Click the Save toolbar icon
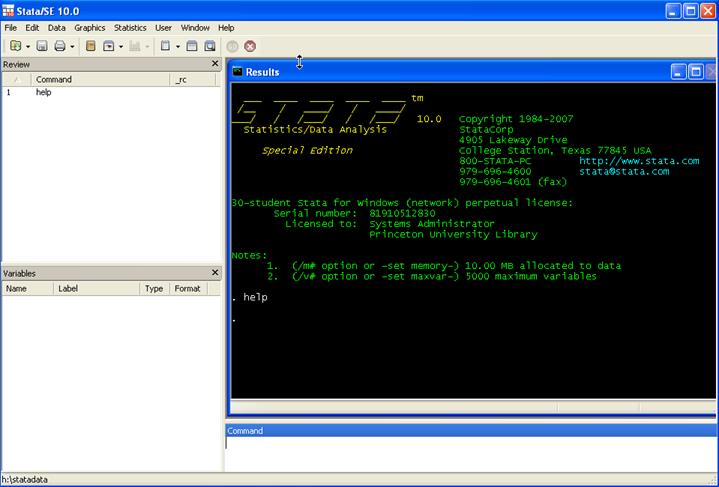This screenshot has height=487, width=719. click(42, 46)
